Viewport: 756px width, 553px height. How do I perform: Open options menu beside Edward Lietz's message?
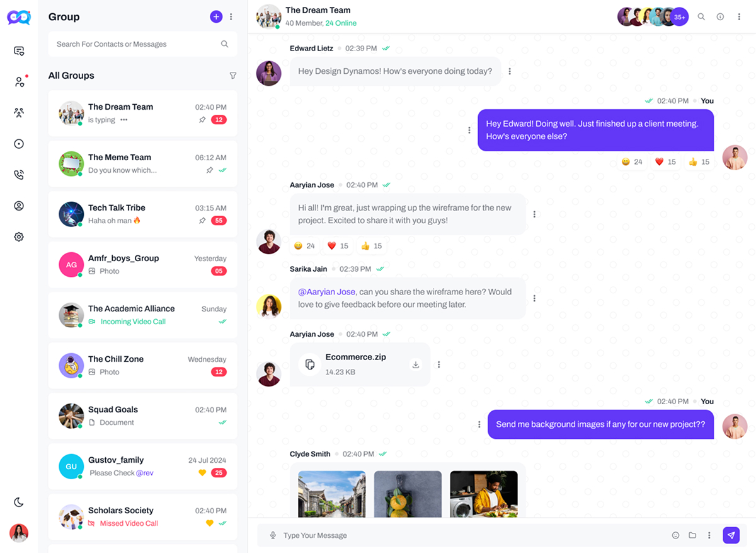coord(510,71)
